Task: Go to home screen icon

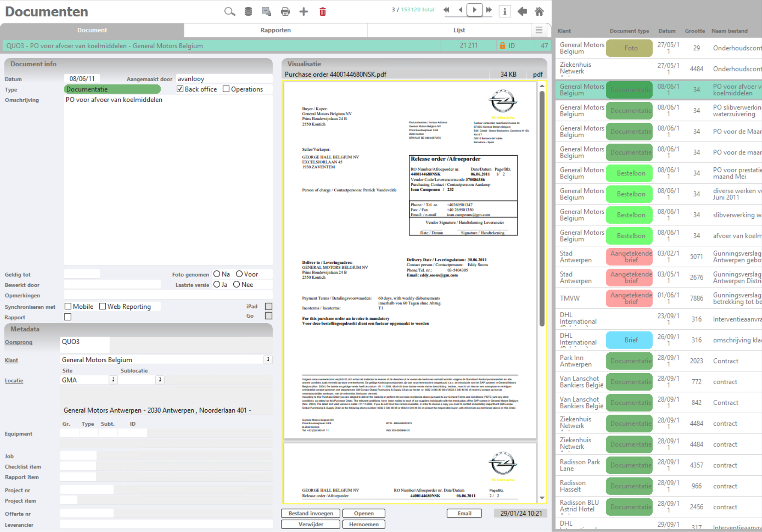Action: click(540, 11)
